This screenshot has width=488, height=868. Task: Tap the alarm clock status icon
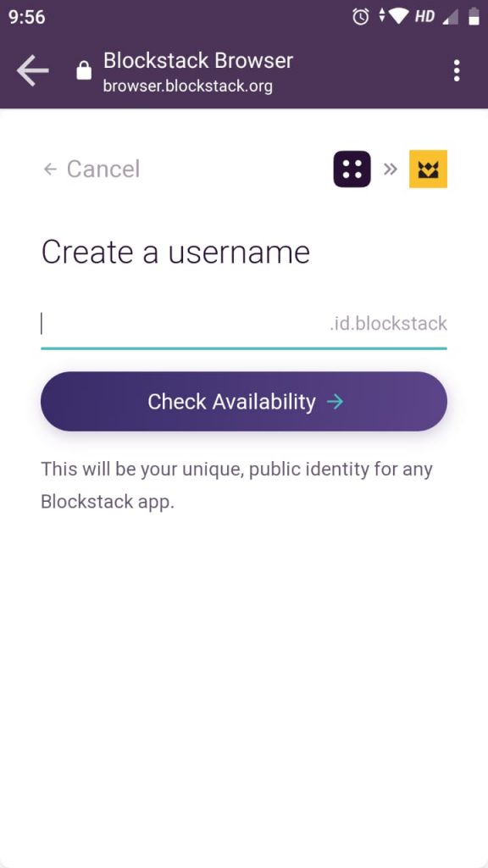360,17
